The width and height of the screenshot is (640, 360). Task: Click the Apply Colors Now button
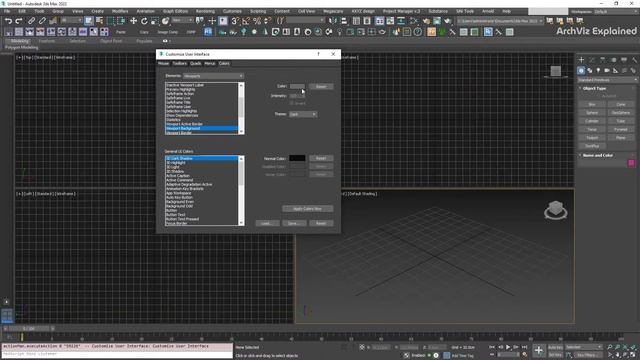tap(307, 209)
